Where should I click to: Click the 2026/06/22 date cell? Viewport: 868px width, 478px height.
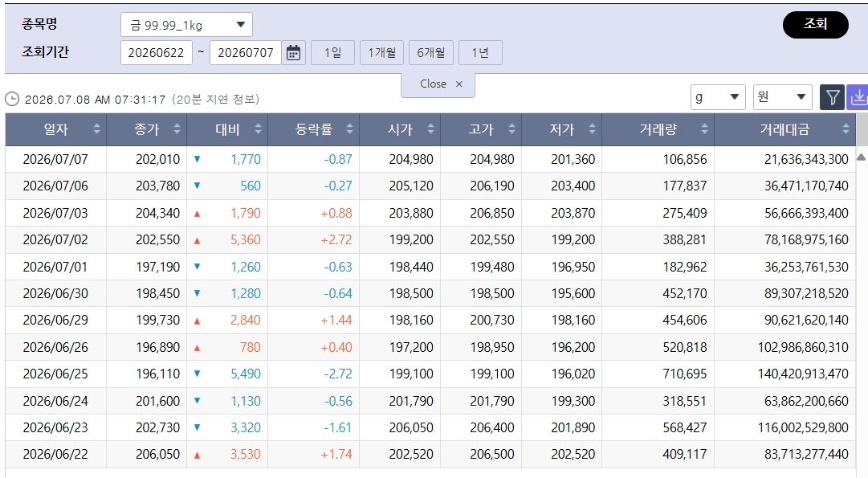(x=55, y=454)
